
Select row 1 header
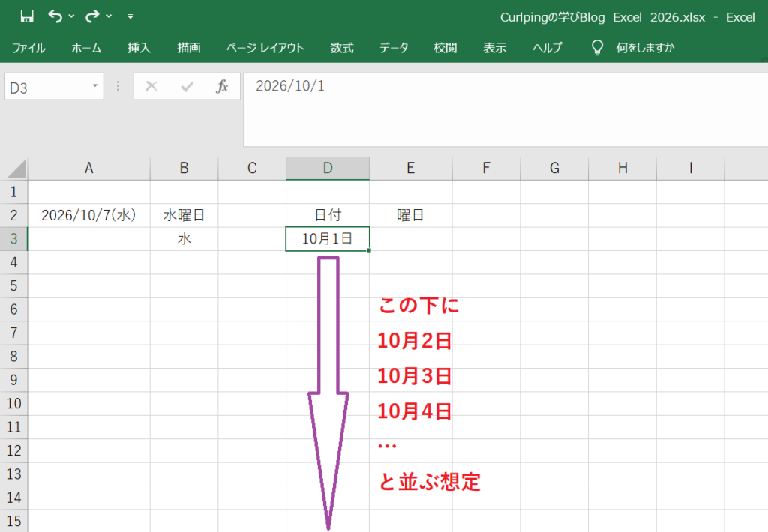13,192
